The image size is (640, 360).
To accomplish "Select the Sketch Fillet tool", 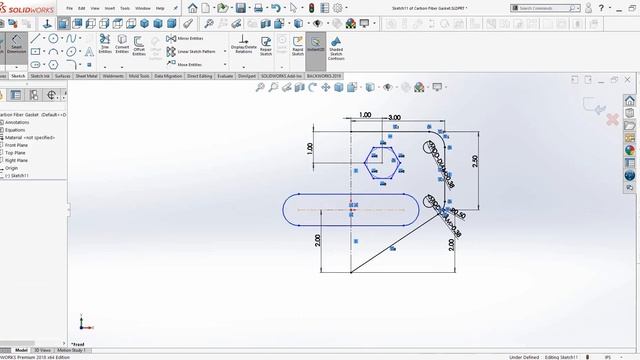I will point(71,64).
